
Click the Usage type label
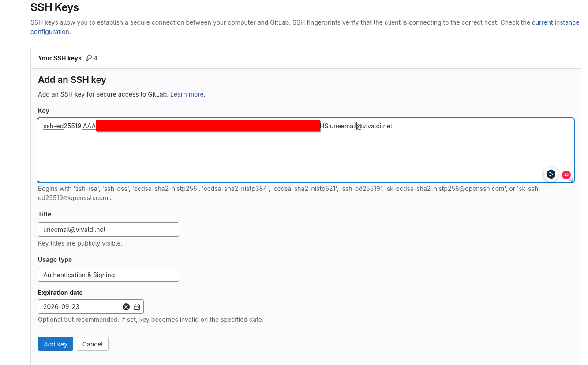point(55,260)
